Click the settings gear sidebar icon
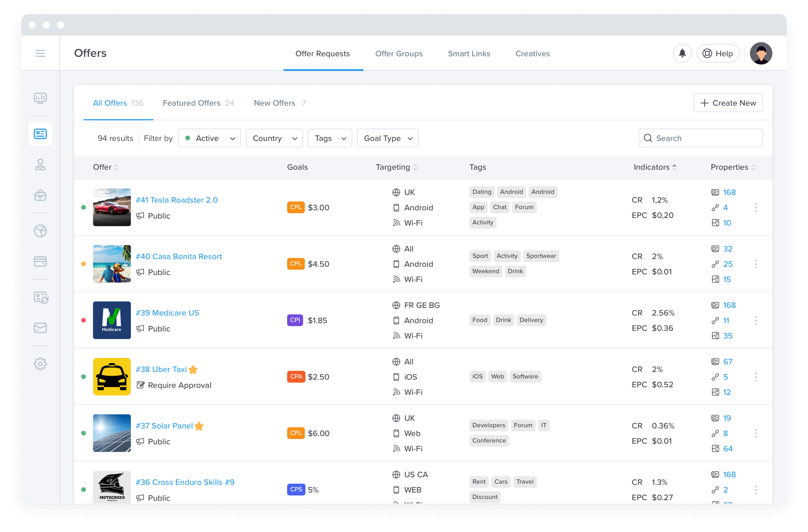The width and height of the screenshot is (808, 532). (40, 363)
